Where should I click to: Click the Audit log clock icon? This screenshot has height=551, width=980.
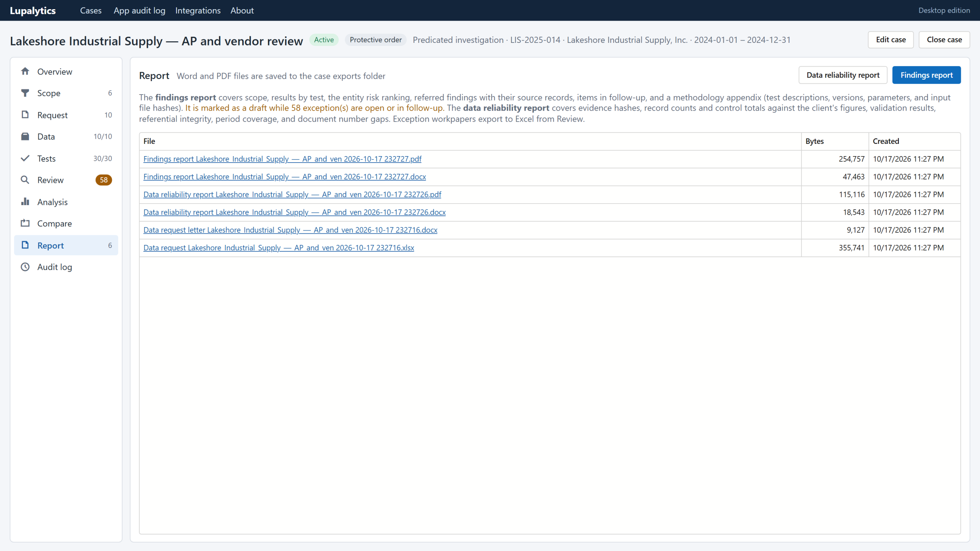click(25, 267)
